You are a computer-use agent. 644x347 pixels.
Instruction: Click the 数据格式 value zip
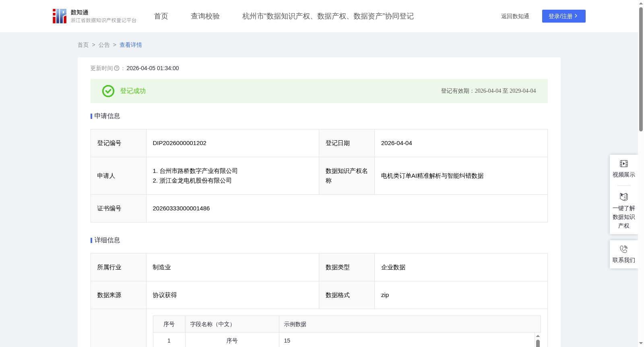click(385, 295)
